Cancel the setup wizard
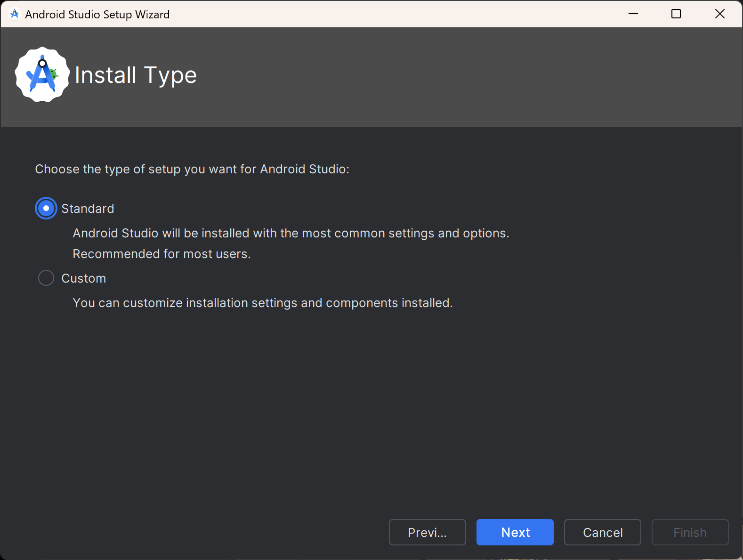This screenshot has height=560, width=743. coord(602,532)
